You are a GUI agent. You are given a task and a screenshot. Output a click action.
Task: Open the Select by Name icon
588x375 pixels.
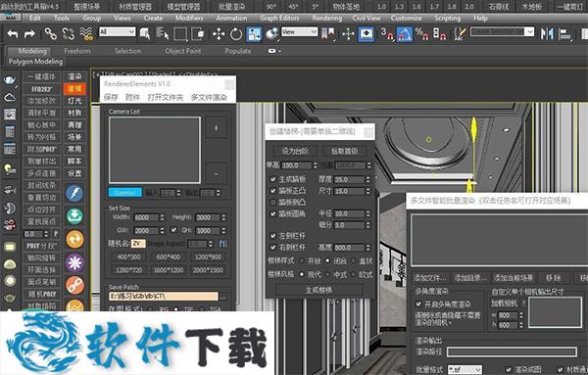point(163,34)
